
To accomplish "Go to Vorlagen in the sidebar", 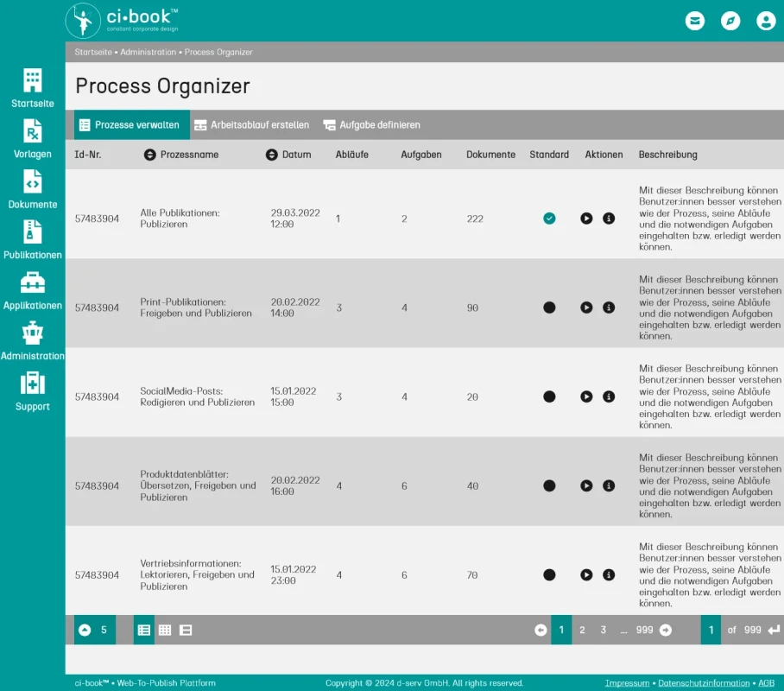I will [33, 138].
